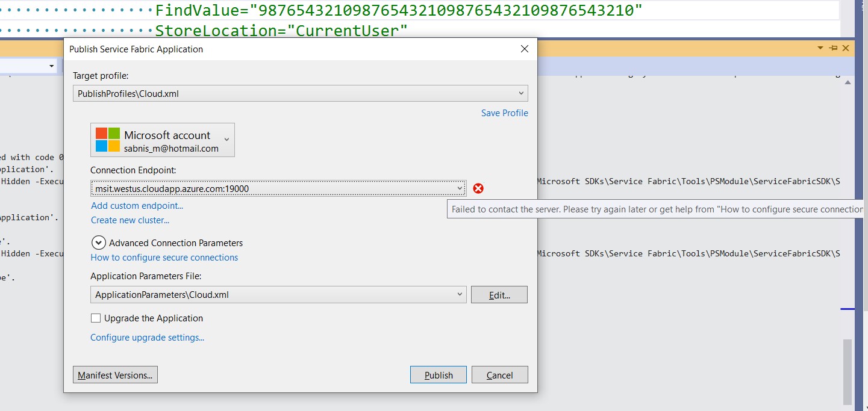Enable the Upgrade the Application checkbox

[x=96, y=318]
